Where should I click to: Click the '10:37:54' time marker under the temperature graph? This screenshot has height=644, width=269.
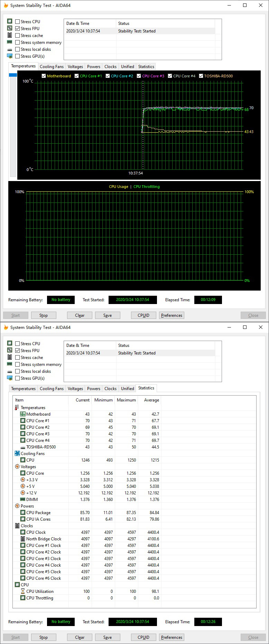pos(136,173)
